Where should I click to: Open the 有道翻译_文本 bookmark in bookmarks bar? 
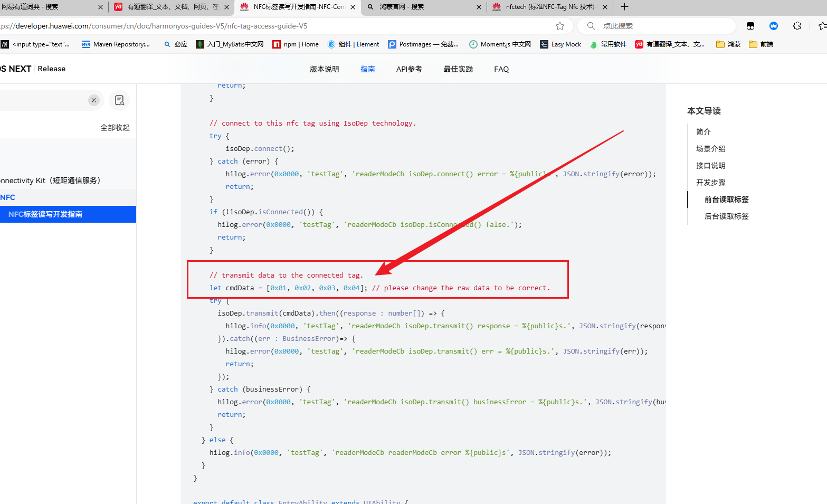(x=670, y=44)
